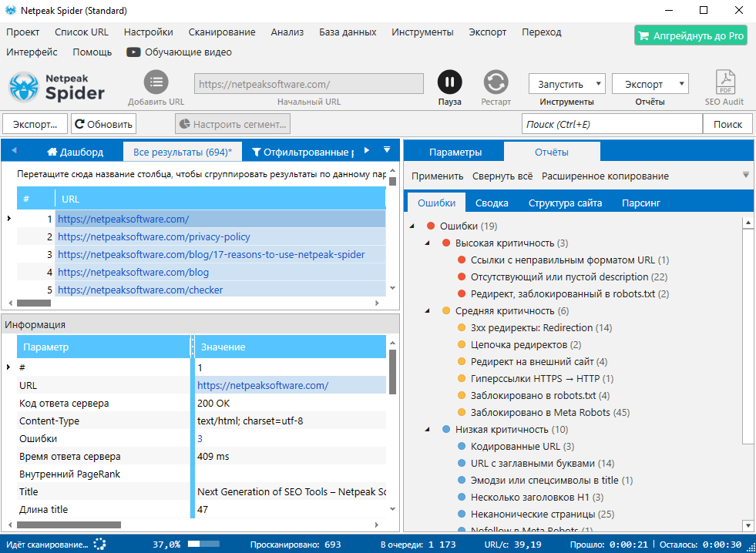756x553 pixels.
Task: Select the Структура сайта tab
Action: pyautogui.click(x=565, y=203)
